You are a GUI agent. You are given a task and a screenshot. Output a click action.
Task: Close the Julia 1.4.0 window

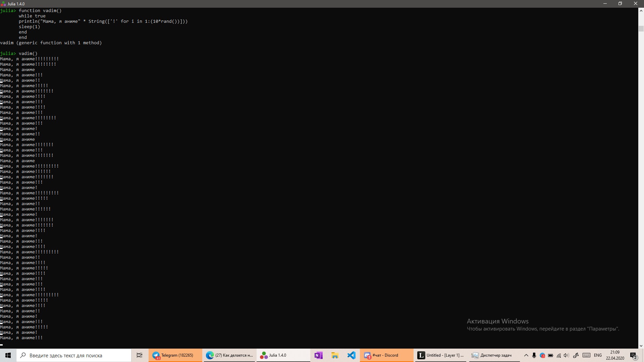(636, 4)
